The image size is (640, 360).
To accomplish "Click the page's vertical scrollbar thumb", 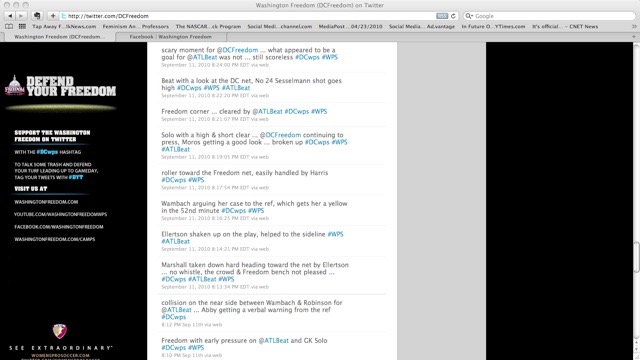I will coord(636,257).
